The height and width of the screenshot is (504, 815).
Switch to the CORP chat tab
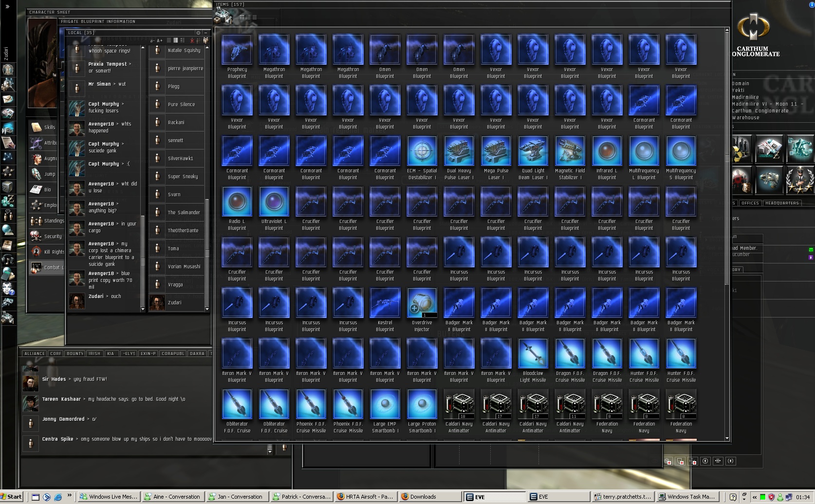coord(56,354)
